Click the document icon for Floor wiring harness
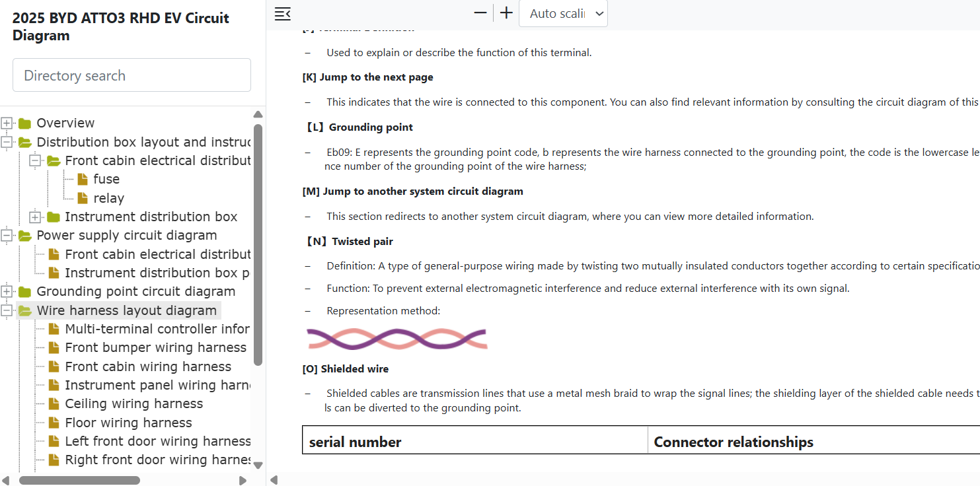This screenshot has width=980, height=486. [54, 423]
